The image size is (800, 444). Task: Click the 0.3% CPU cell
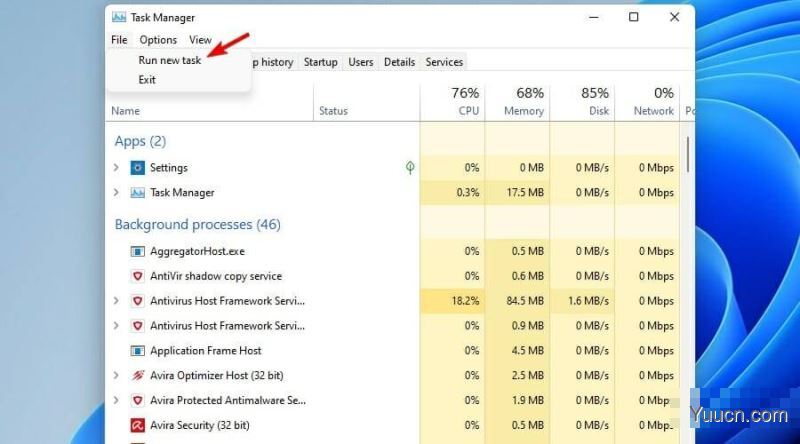click(452, 193)
